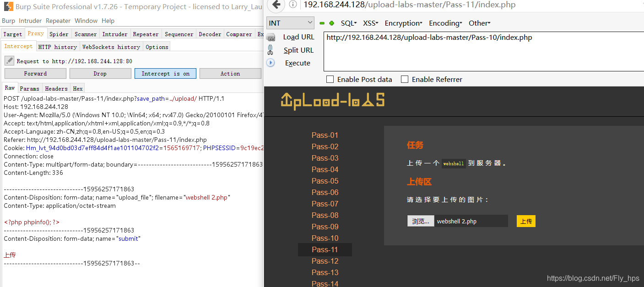Click the HackBar URL text area
This screenshot has height=287, width=644.
(483, 51)
